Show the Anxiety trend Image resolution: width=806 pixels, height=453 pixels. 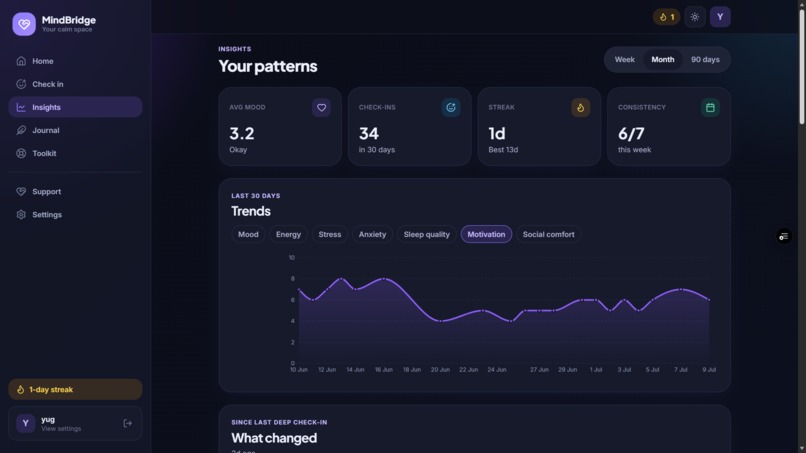372,234
